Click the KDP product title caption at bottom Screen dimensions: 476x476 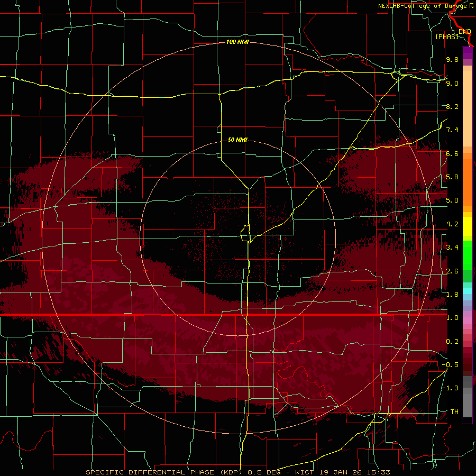pyautogui.click(x=237, y=472)
